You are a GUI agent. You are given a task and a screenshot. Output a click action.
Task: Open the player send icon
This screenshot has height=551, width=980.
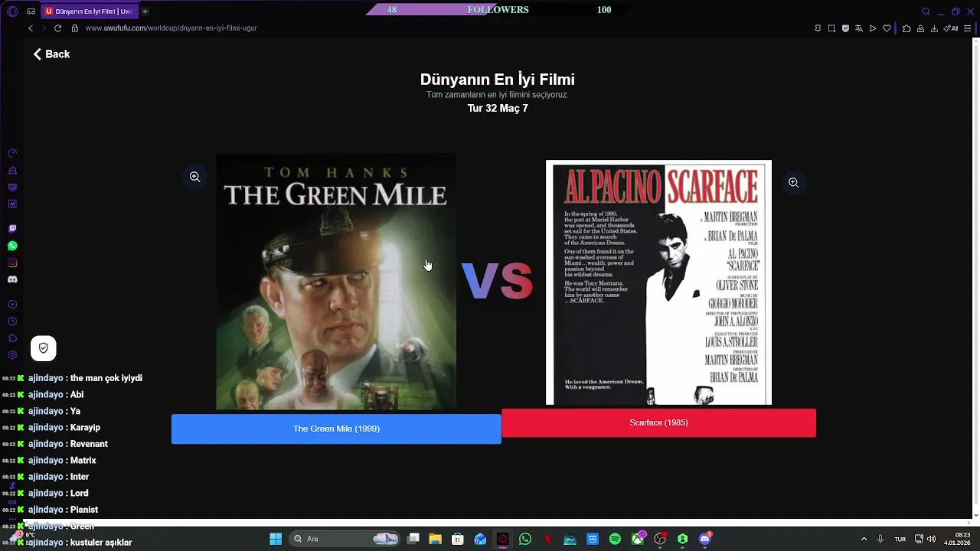pyautogui.click(x=873, y=28)
